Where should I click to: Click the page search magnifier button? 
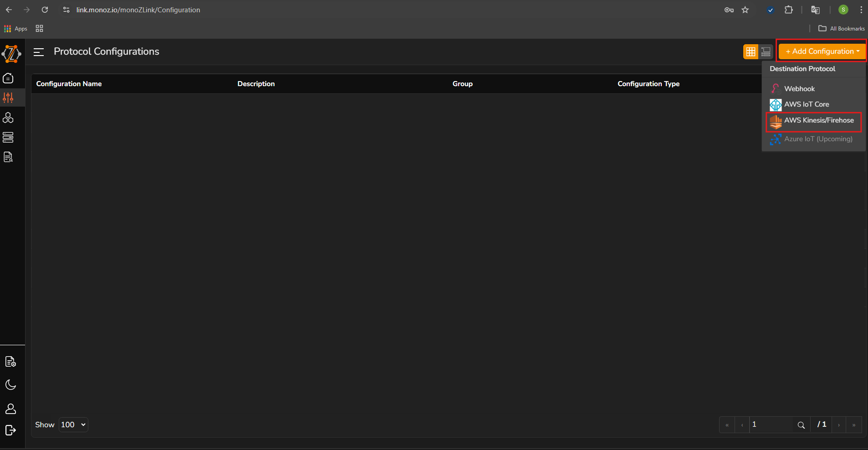coord(801,425)
